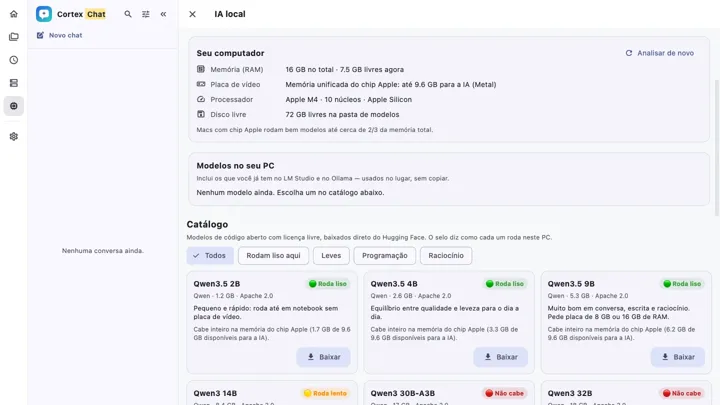
Task: Click 'Nenhuma conversa ainda.' text
Action: [x=103, y=251]
